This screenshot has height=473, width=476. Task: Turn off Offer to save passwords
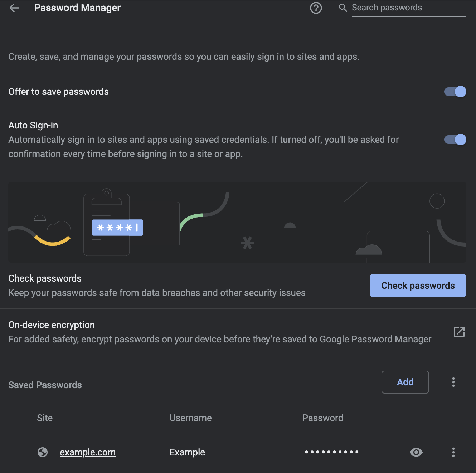[455, 92]
